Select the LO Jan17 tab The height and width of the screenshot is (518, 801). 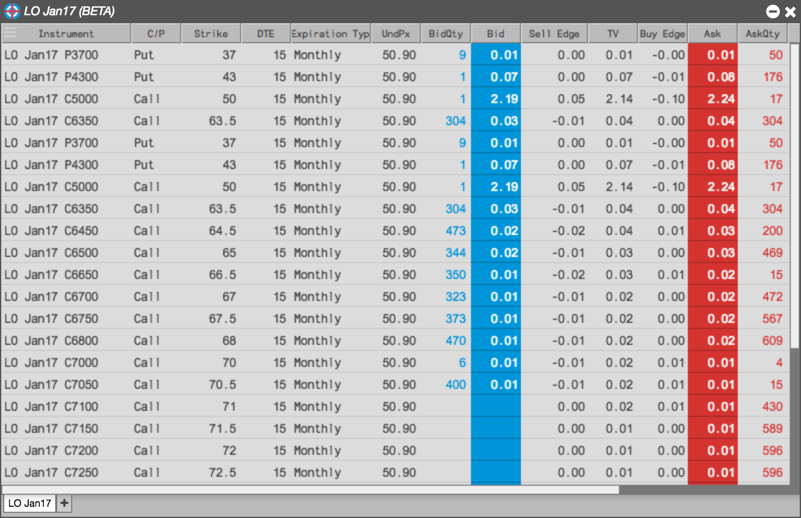pos(30,503)
